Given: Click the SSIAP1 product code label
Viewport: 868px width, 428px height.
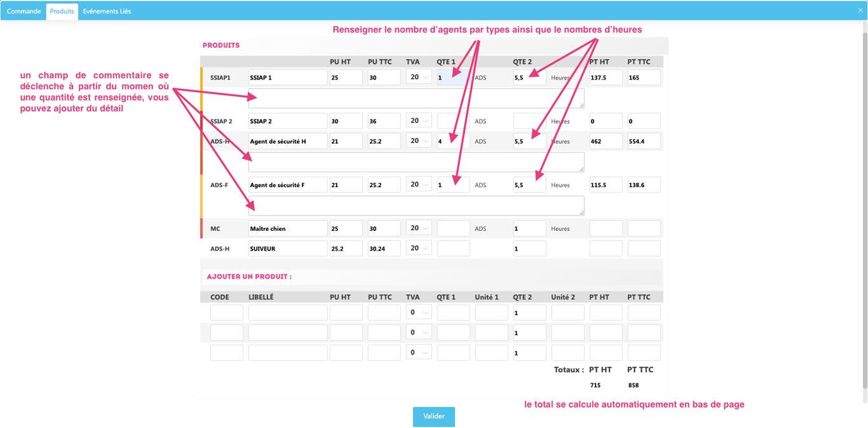Looking at the screenshot, I should point(220,78).
